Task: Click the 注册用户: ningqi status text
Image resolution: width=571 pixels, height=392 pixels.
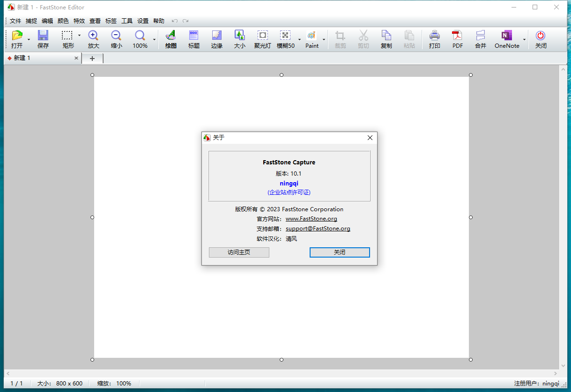Action: coord(536,383)
